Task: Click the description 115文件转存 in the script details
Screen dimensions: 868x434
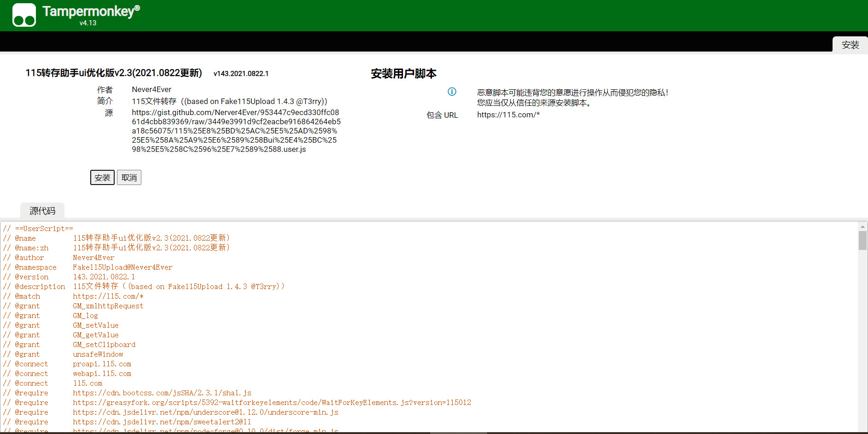Action: click(x=229, y=101)
